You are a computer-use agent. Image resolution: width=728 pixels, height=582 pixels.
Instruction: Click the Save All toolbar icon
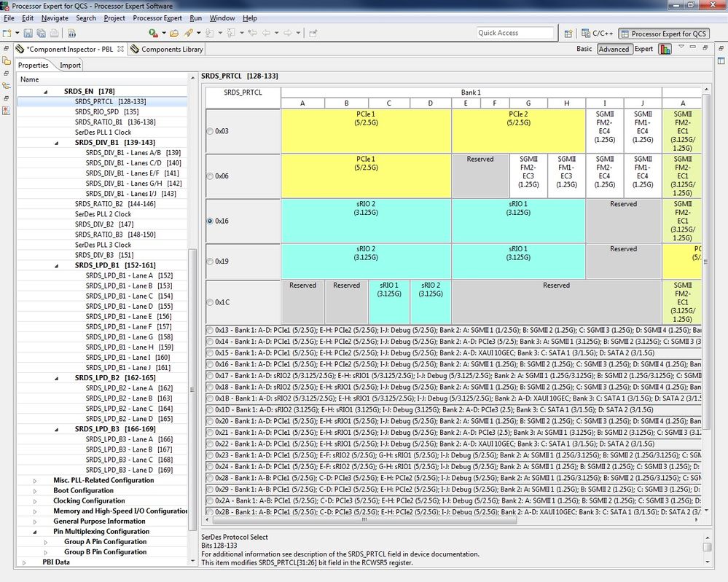[42, 33]
